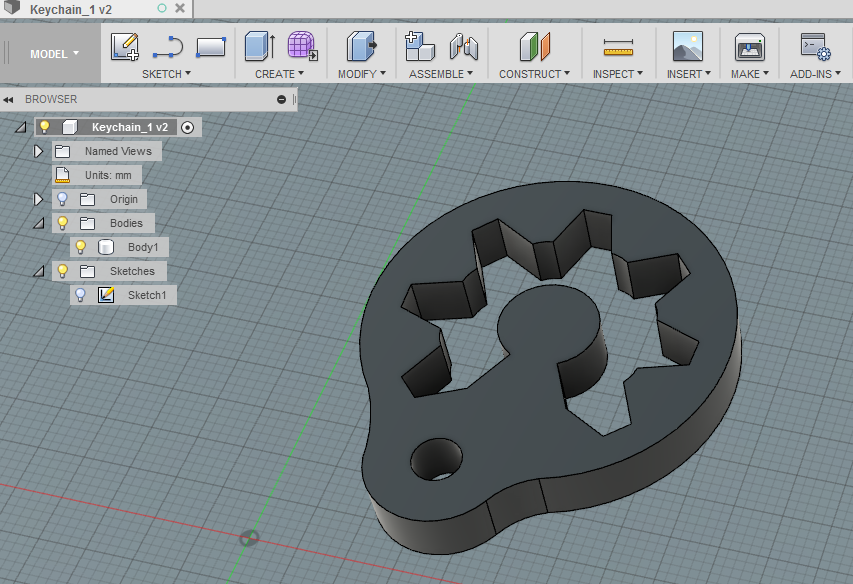Expand the Named Views folder
853x584 pixels.
(x=39, y=151)
